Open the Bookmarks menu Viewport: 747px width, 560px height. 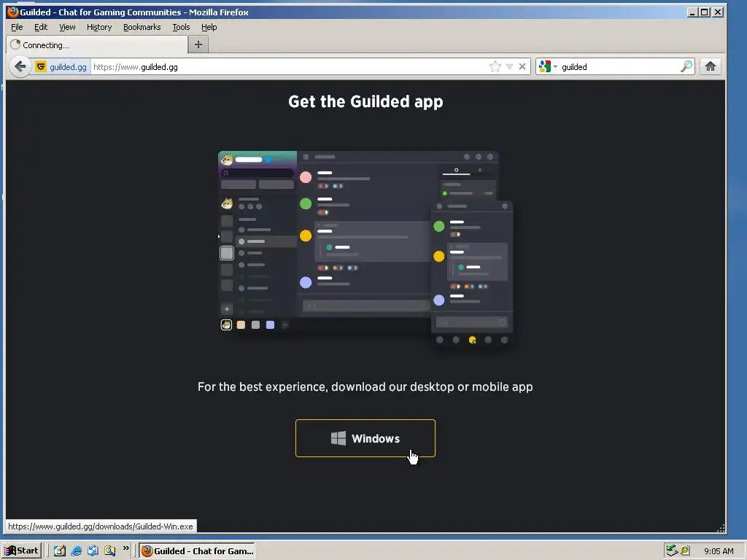142,27
